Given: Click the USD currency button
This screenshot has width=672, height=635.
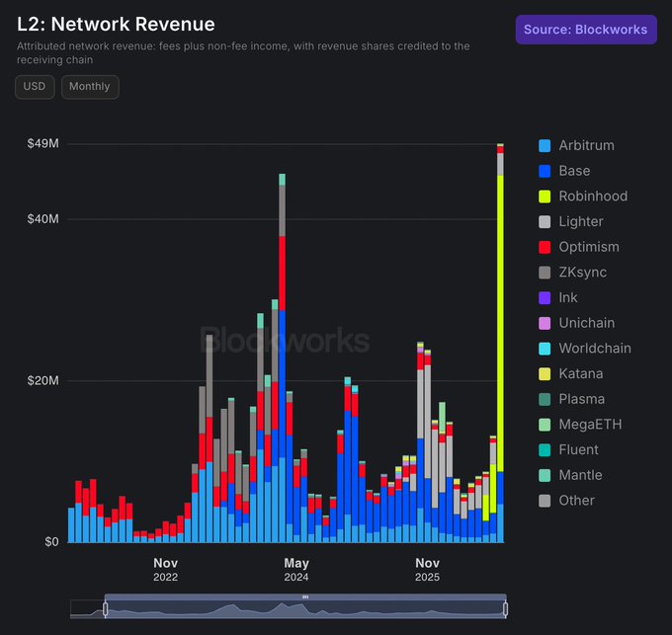Looking at the screenshot, I should pyautogui.click(x=35, y=87).
